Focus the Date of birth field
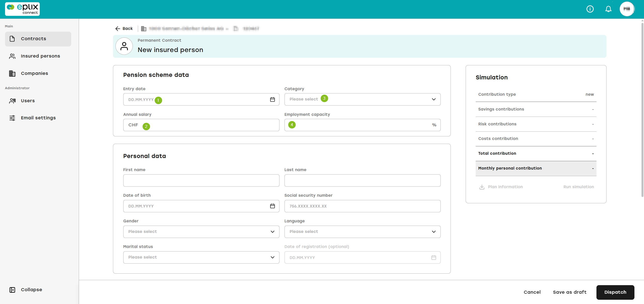This screenshot has height=304, width=644. [x=201, y=206]
